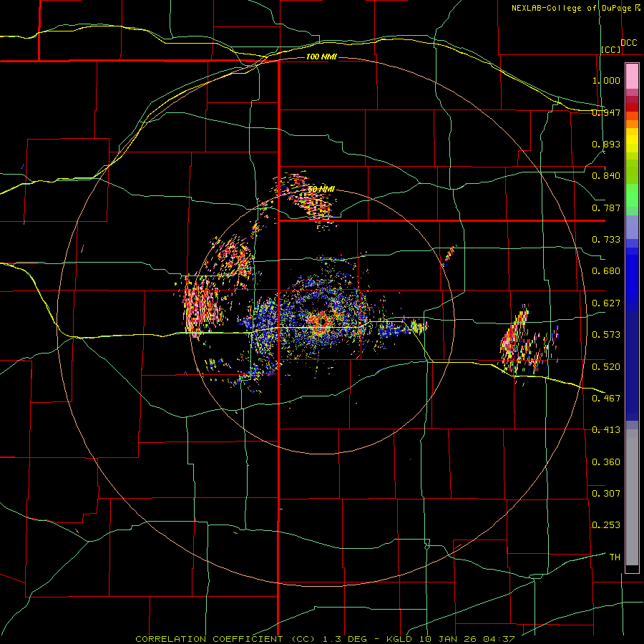
Task: Click the 0.893 scale value
Action: pyautogui.click(x=606, y=144)
